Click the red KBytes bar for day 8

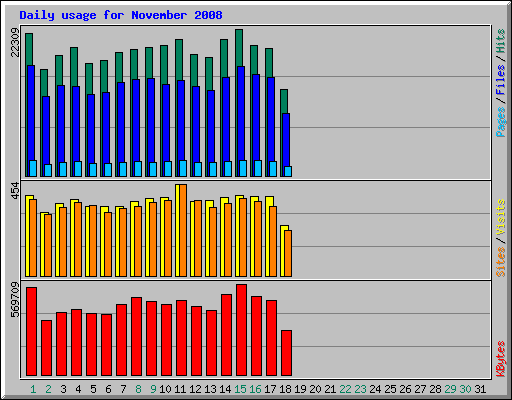(136, 336)
